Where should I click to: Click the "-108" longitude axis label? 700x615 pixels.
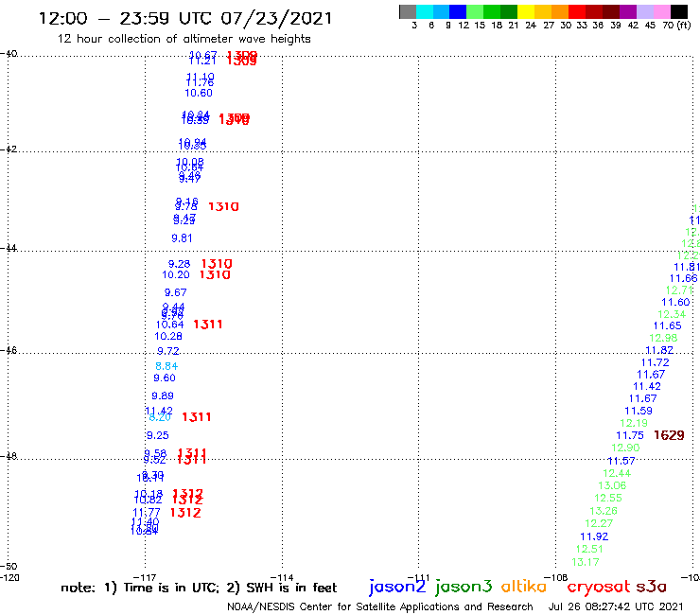click(556, 577)
